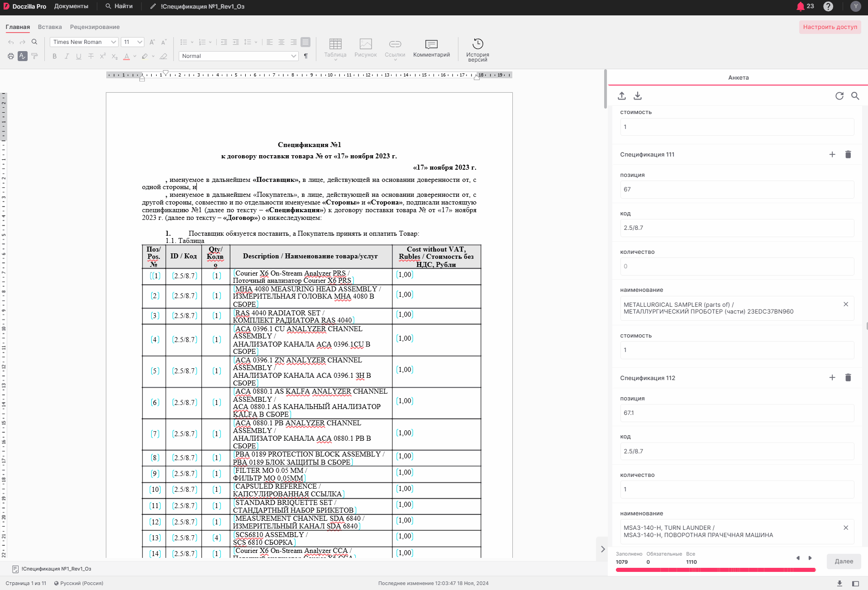
Task: Open the Документы menu
Action: click(71, 6)
